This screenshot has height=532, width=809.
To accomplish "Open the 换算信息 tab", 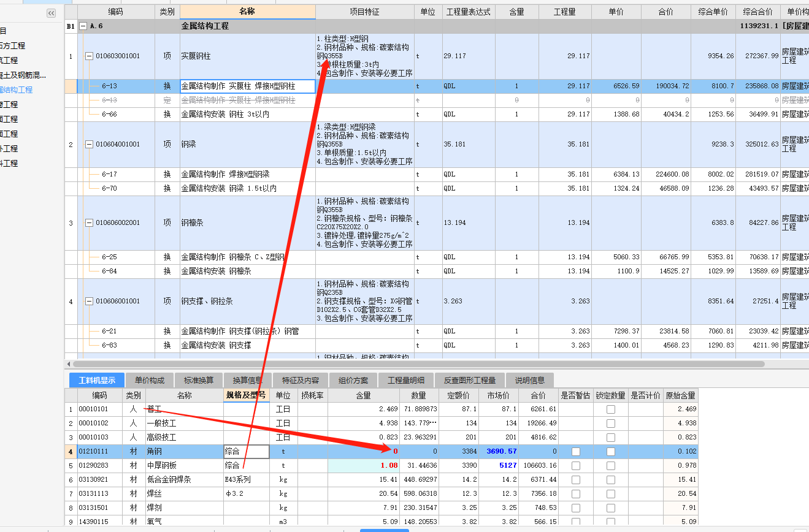I will point(248,380).
